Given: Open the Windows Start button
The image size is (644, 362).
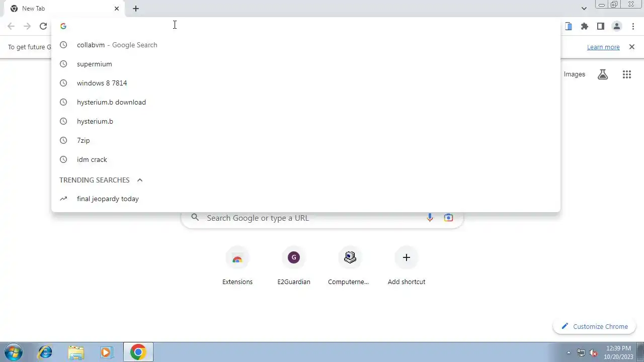Looking at the screenshot, I should [x=14, y=352].
